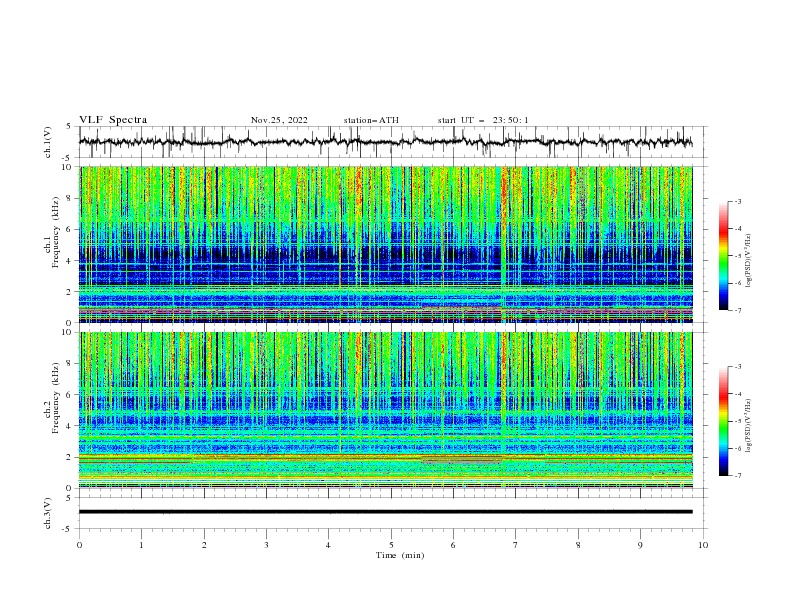This screenshot has width=792, height=612.
Task: Click the "5" tick on ch.1(V) axis
Action: [69, 126]
